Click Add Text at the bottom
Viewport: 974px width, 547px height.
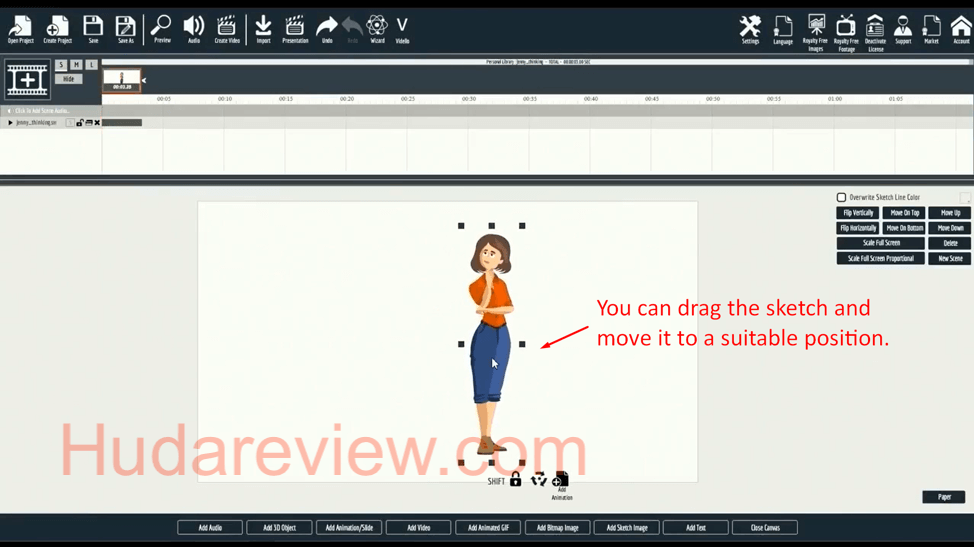pos(696,528)
